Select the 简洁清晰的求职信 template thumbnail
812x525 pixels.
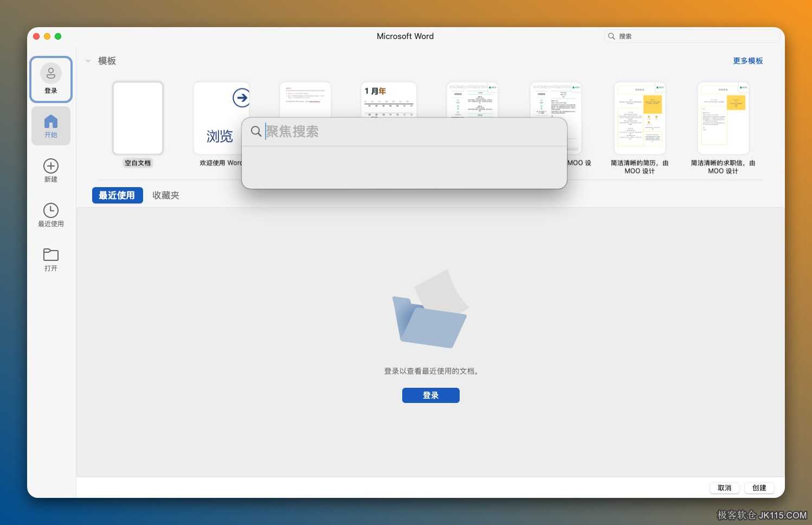pos(723,118)
